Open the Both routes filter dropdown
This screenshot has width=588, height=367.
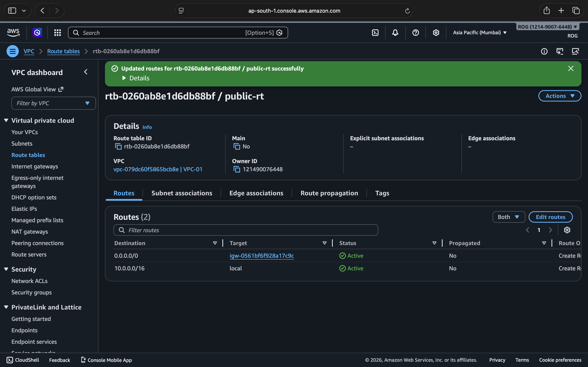[508, 217]
